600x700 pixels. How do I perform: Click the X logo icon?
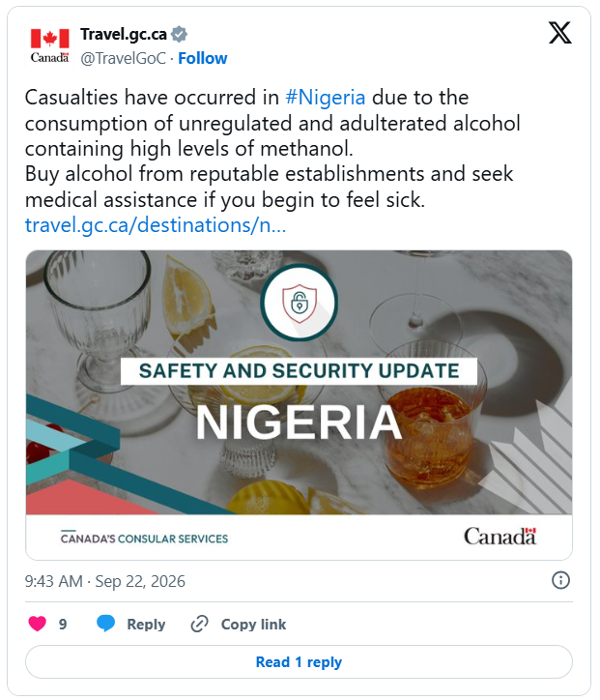tap(559, 33)
